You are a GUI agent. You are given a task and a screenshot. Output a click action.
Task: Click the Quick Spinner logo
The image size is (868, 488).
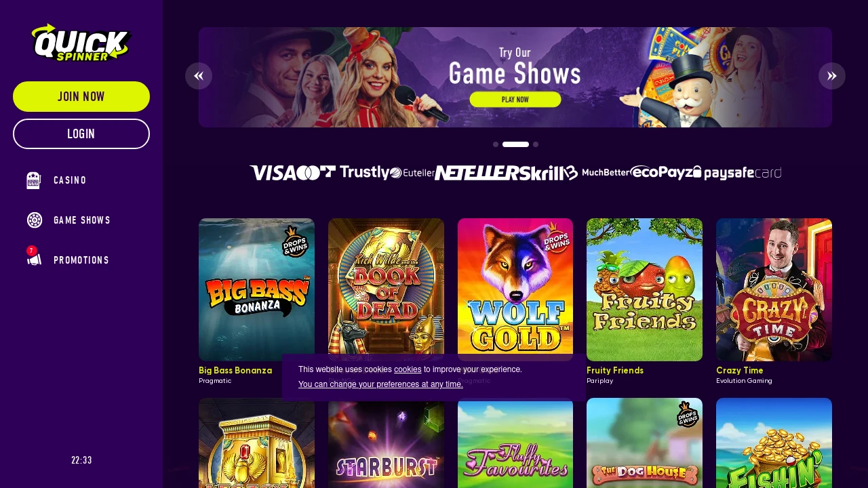(81, 43)
